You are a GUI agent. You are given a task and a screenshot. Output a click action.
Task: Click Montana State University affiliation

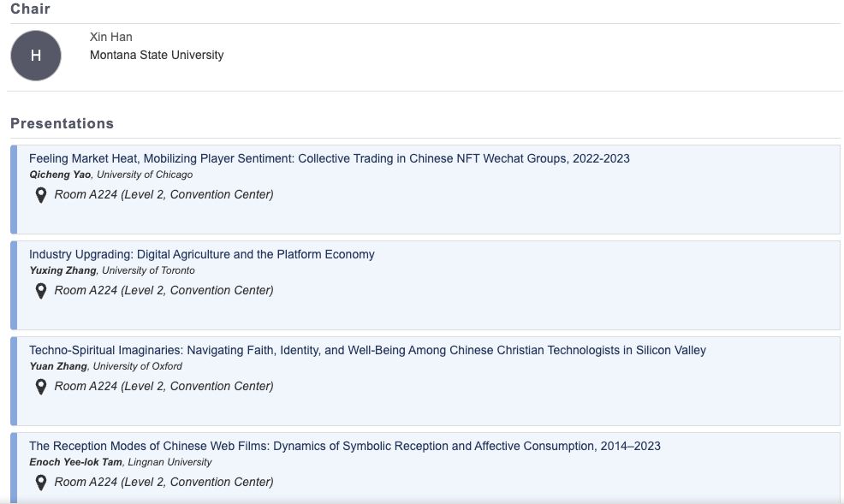tap(157, 55)
